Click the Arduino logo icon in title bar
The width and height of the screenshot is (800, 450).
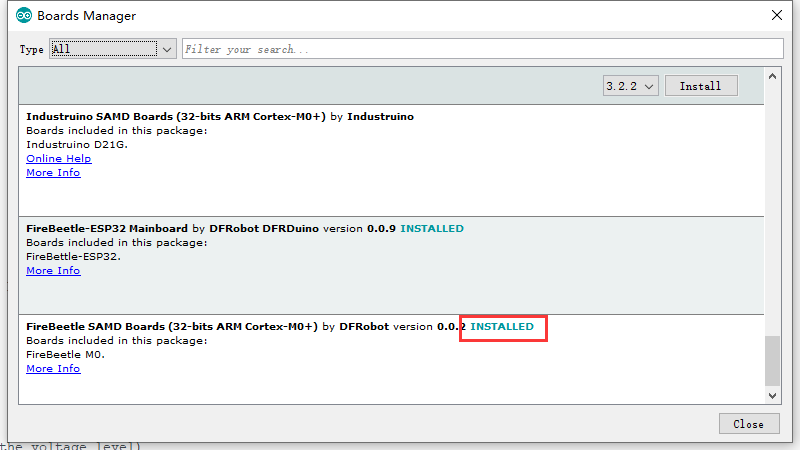24,16
